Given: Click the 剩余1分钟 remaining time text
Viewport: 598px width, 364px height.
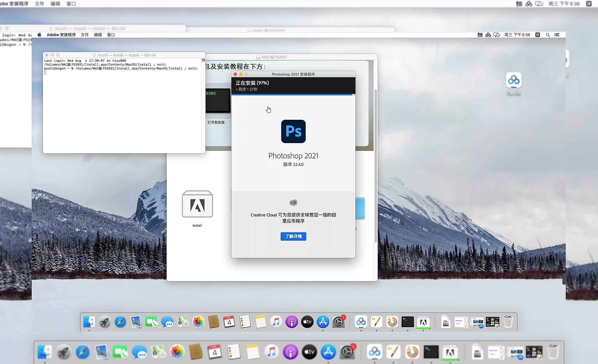Looking at the screenshot, I should coord(246,89).
